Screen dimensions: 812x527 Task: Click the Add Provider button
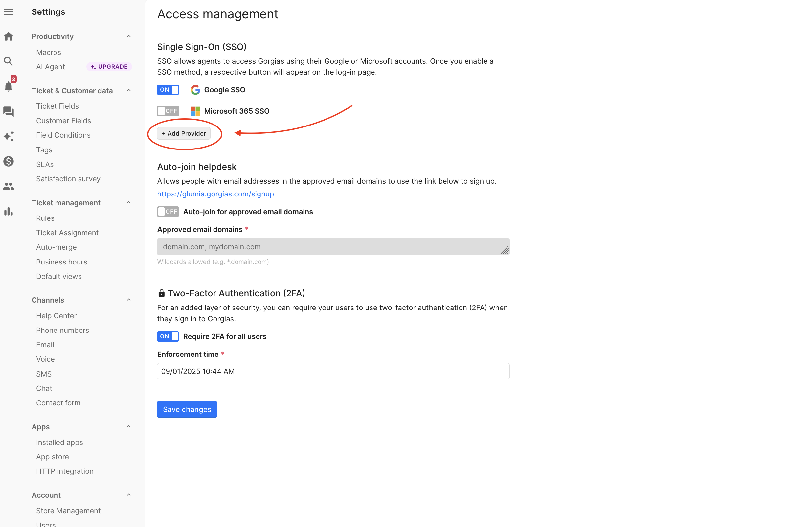tap(184, 133)
